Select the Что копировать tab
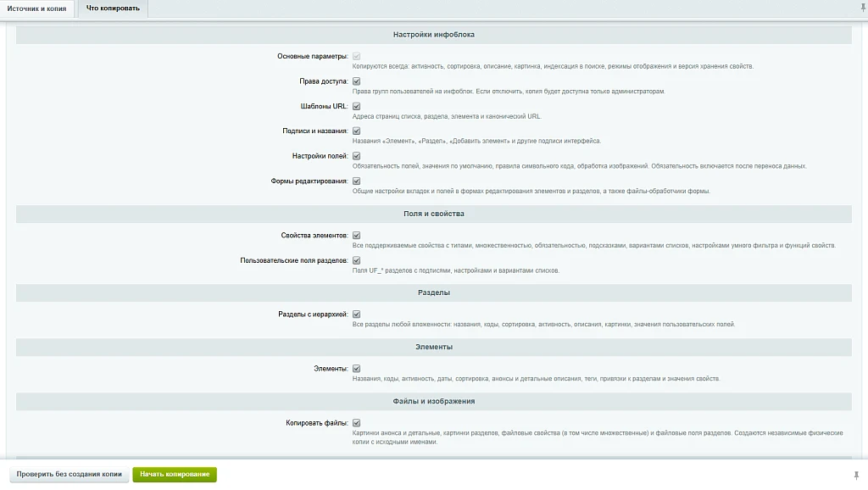The height and width of the screenshot is (490, 868). click(113, 8)
